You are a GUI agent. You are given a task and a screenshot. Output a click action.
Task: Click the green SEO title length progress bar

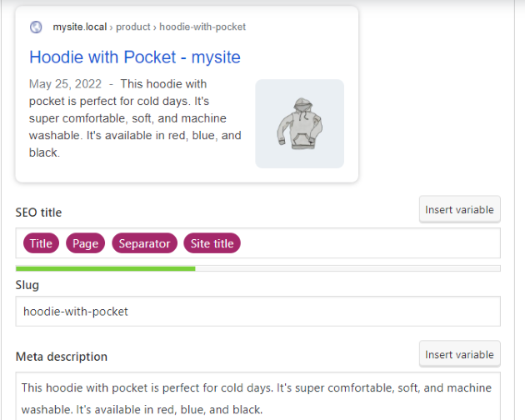[105, 268]
